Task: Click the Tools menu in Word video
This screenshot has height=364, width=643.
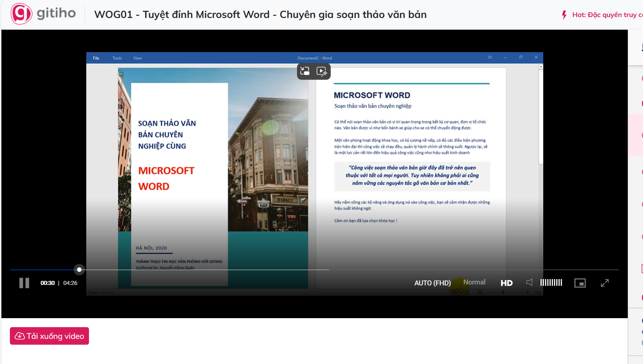Action: [x=117, y=58]
